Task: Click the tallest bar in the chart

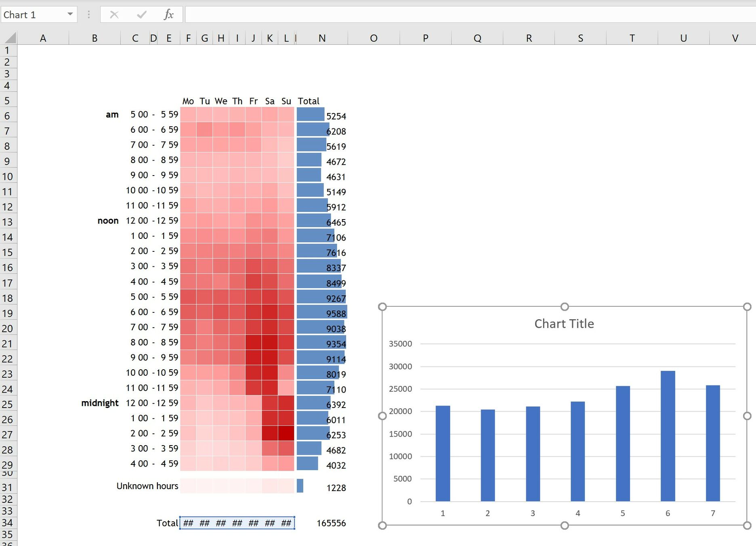Action: (x=668, y=436)
